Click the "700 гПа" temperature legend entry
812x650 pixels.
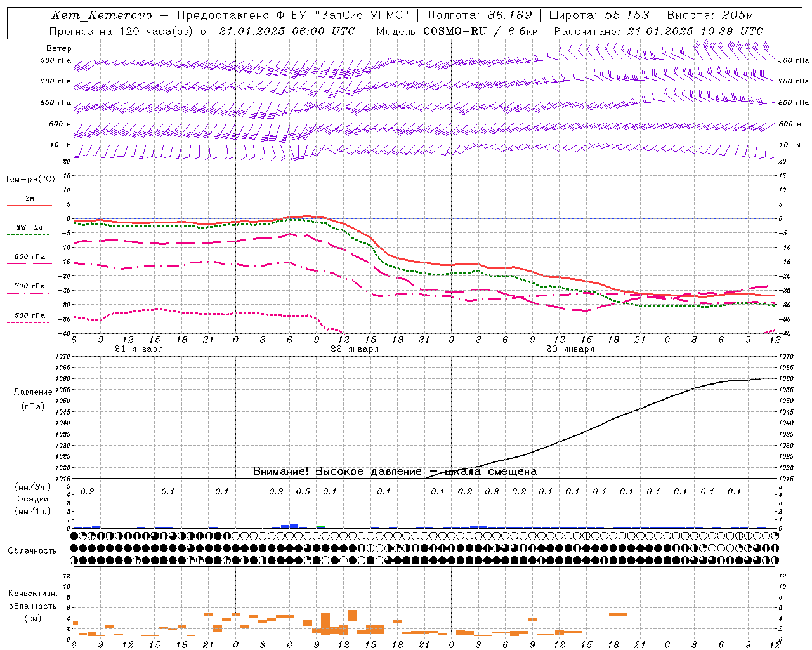point(30,286)
